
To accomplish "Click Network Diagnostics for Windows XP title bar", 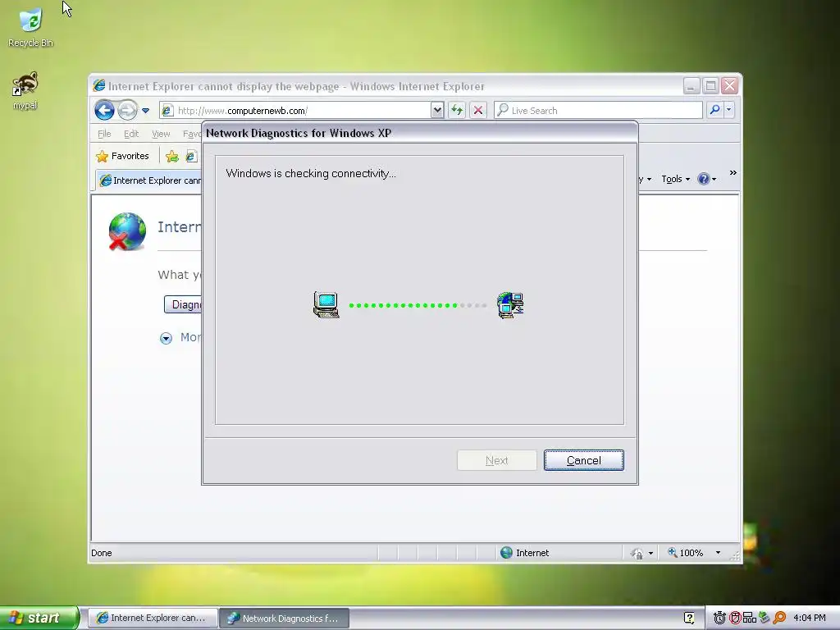I will [420, 133].
